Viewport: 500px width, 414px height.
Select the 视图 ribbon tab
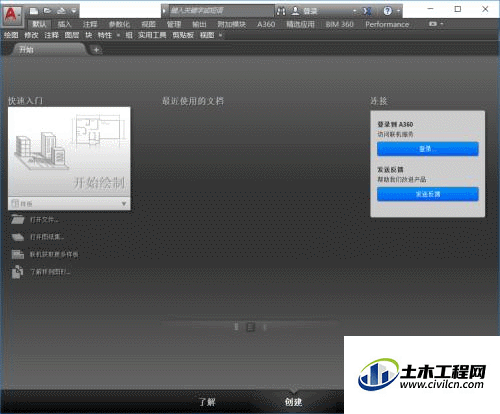click(148, 24)
